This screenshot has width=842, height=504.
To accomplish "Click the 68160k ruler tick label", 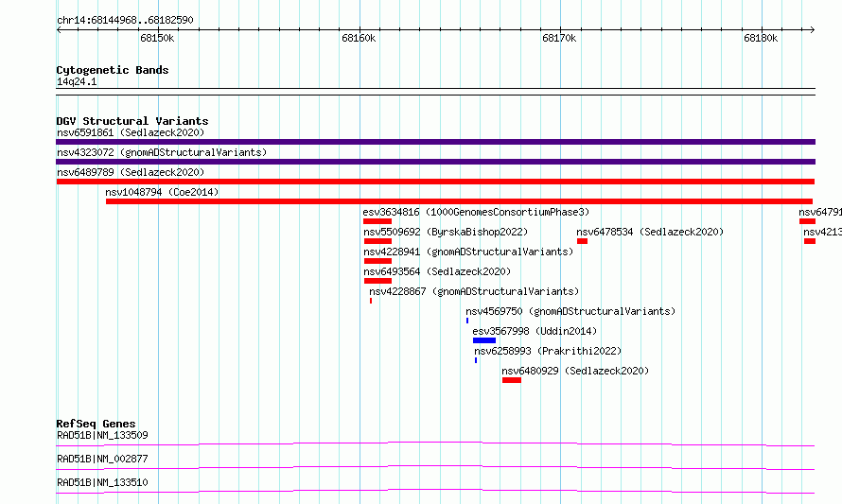I will [359, 38].
